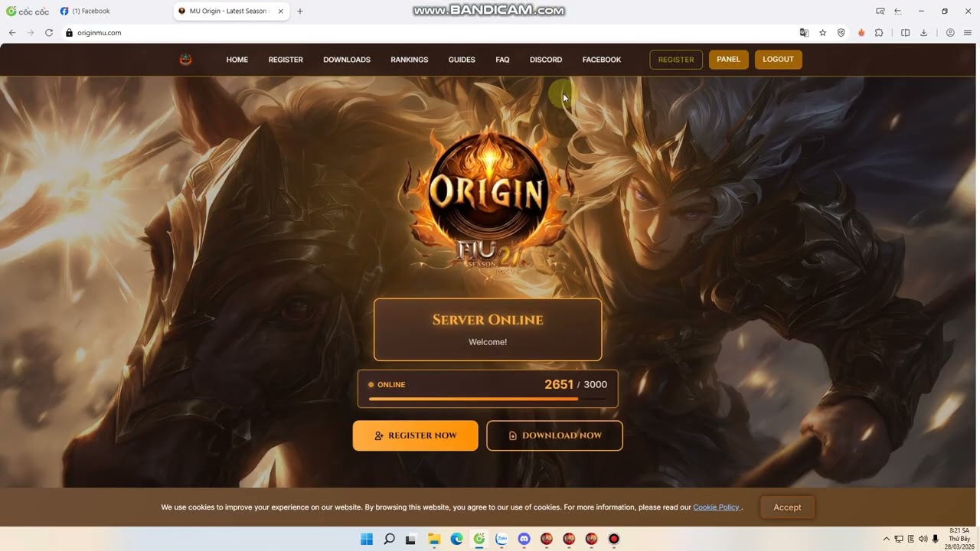Screen dimensions: 980x551
Task: Open the DISCORD navigation link
Action: point(546,60)
